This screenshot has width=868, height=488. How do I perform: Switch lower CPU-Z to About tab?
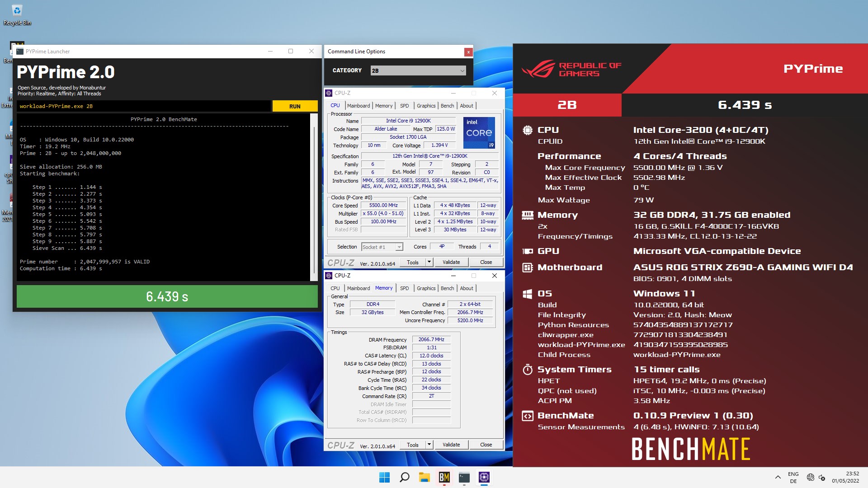(467, 288)
